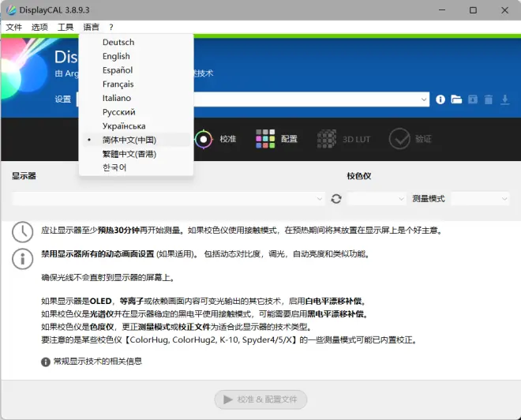Maximize the DisplayCAL window

click(x=473, y=10)
